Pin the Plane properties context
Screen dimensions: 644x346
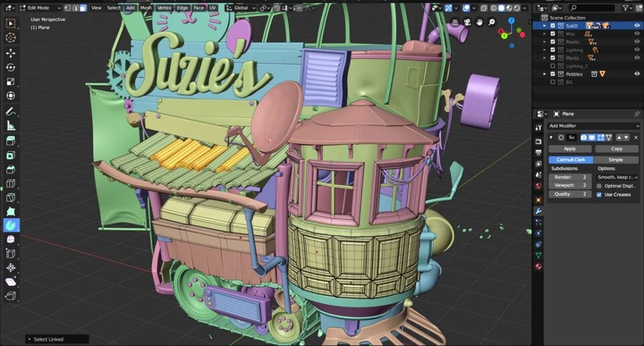[x=637, y=114]
